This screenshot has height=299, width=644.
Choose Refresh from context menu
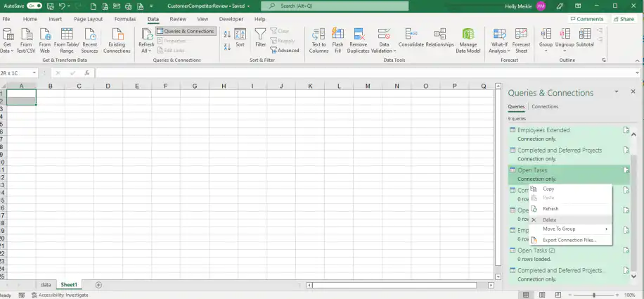(x=570, y=209)
